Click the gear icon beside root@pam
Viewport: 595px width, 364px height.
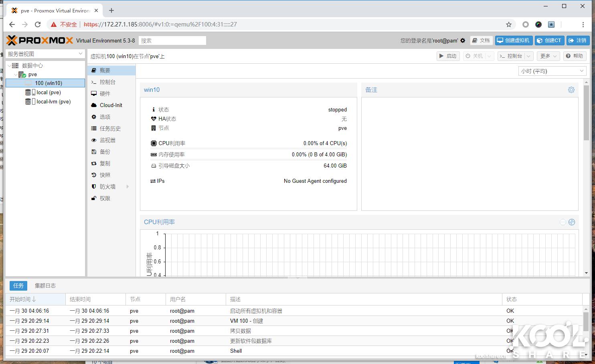(x=463, y=40)
